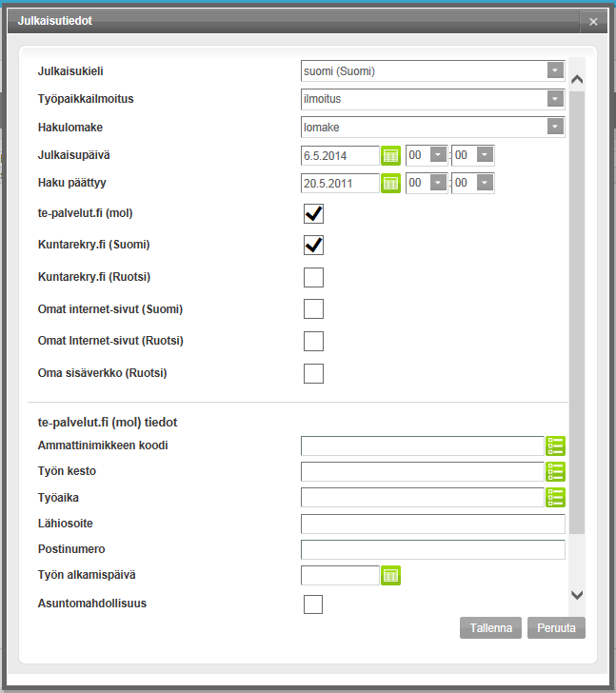Image resolution: width=616 pixels, height=693 pixels.
Task: Tick Asuntomahdollisuus checkbox
Action: [x=313, y=604]
